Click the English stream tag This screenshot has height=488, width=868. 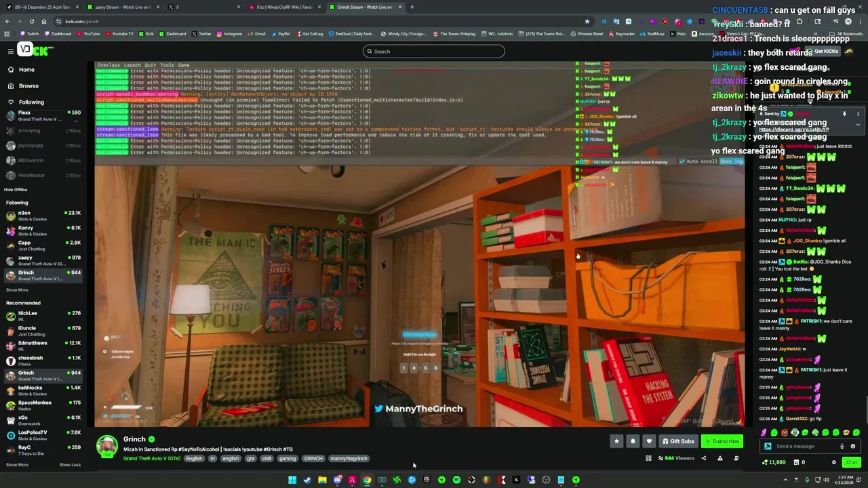(x=194, y=458)
